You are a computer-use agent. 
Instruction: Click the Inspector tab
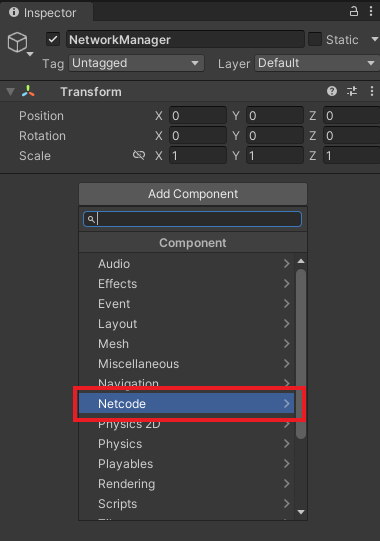[42, 12]
